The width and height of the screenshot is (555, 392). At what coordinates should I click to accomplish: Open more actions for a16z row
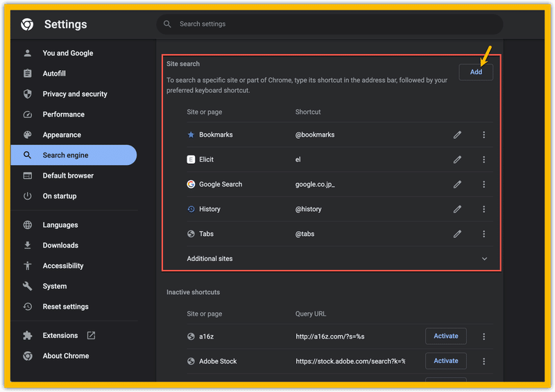tap(484, 336)
